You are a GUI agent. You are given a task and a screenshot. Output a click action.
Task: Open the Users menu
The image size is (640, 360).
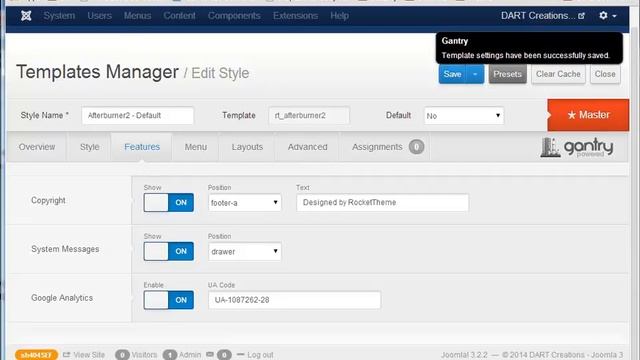pos(99,16)
